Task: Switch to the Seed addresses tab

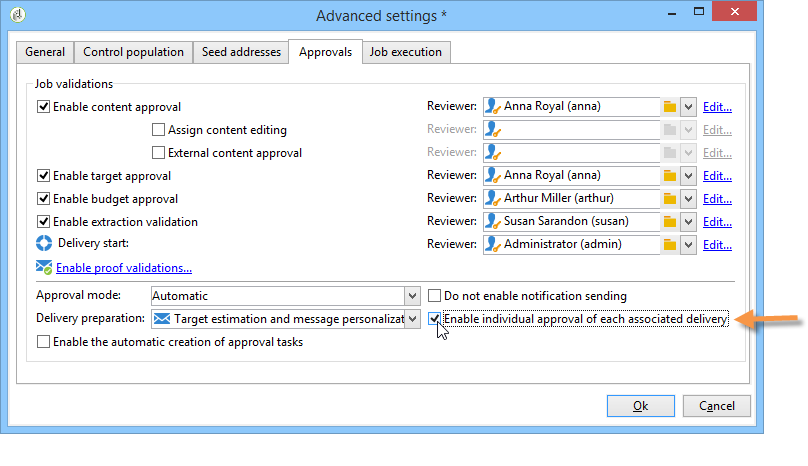Action: [240, 52]
